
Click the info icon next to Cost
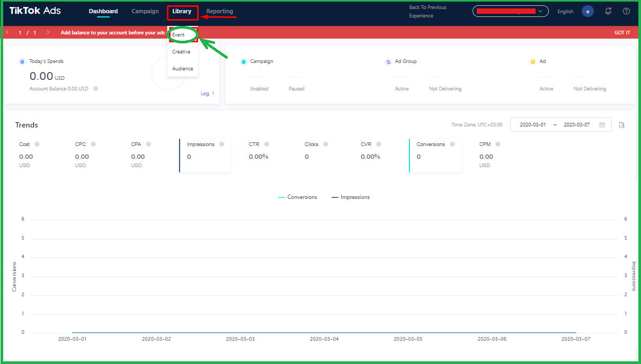37,144
